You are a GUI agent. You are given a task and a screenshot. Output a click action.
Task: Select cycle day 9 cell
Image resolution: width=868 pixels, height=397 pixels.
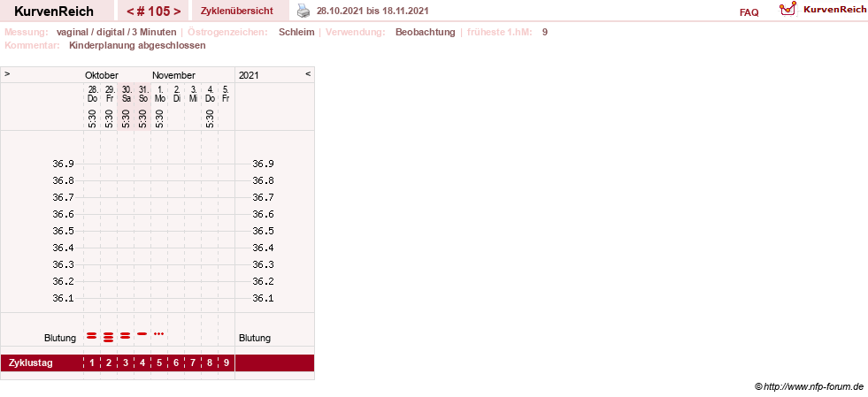tap(226, 363)
